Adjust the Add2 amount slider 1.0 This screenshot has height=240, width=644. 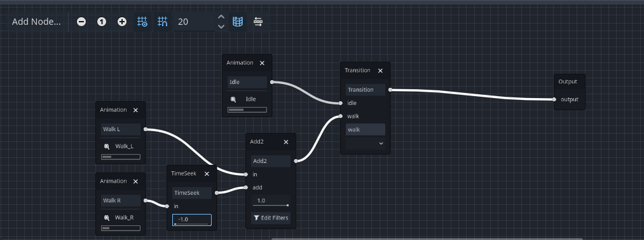point(271,201)
